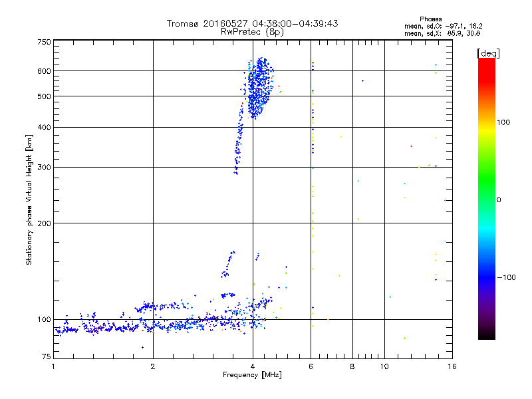Click the y-axis tick label '750'

[44, 43]
